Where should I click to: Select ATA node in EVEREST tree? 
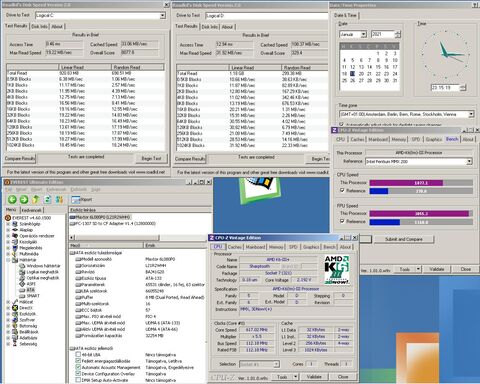(31, 290)
